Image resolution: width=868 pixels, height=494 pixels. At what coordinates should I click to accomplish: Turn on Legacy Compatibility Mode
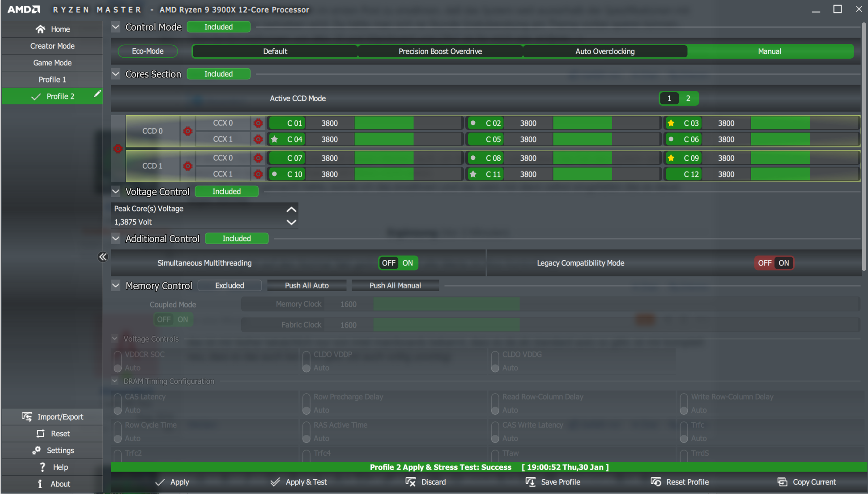pyautogui.click(x=783, y=263)
